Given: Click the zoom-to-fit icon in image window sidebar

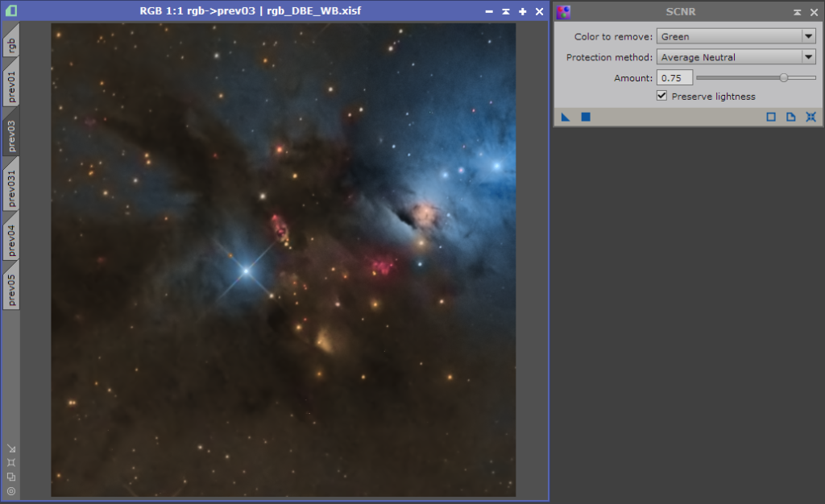Looking at the screenshot, I should point(11,462).
